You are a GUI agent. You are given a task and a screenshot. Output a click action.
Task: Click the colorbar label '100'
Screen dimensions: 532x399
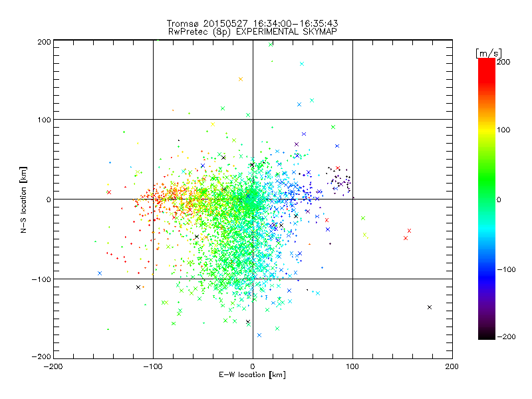tap(503, 130)
